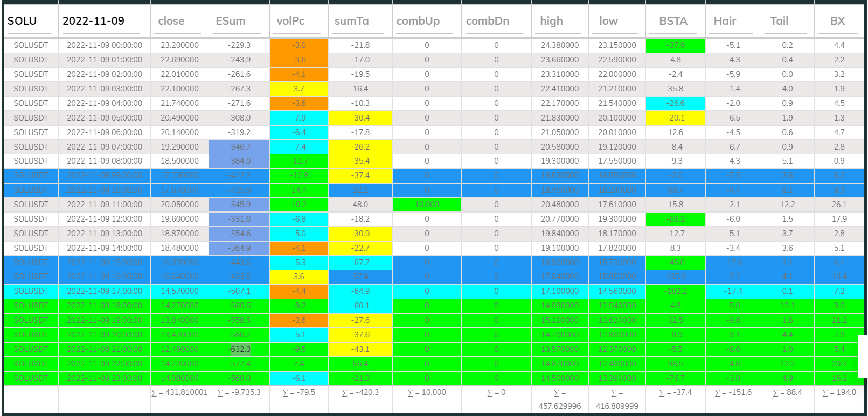This screenshot has width=868, height=416.
Task: Click the green BSTA cell showing -37.9
Action: [x=675, y=45]
